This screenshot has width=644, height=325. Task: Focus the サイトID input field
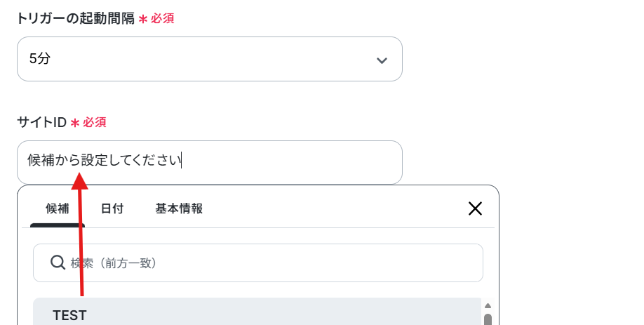210,162
